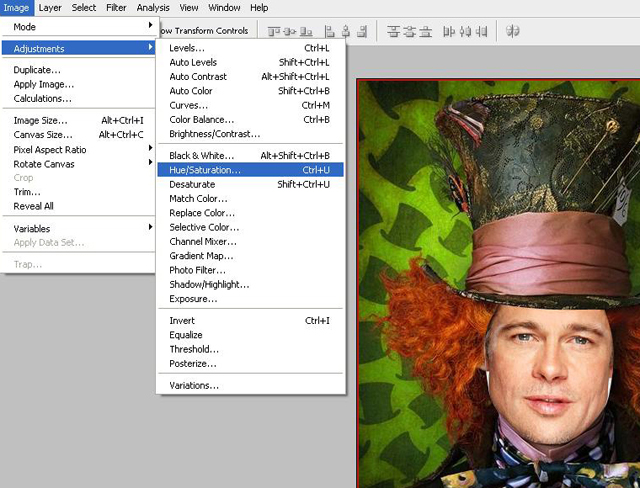Select Shadow/Highlight... adjustment

click(251, 284)
